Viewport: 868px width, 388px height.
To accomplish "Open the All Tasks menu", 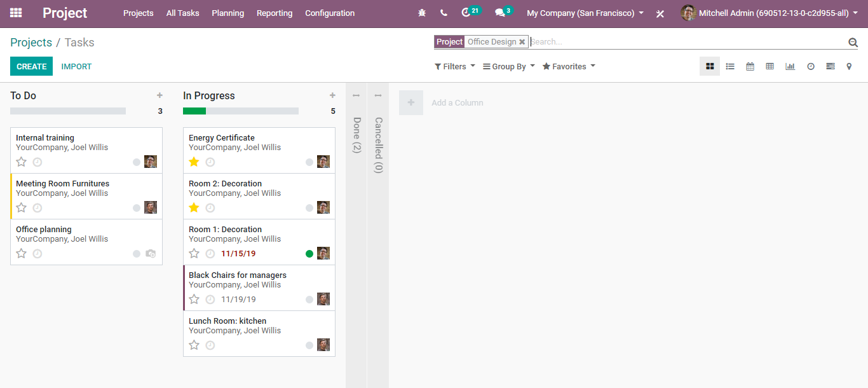I will pyautogui.click(x=183, y=13).
